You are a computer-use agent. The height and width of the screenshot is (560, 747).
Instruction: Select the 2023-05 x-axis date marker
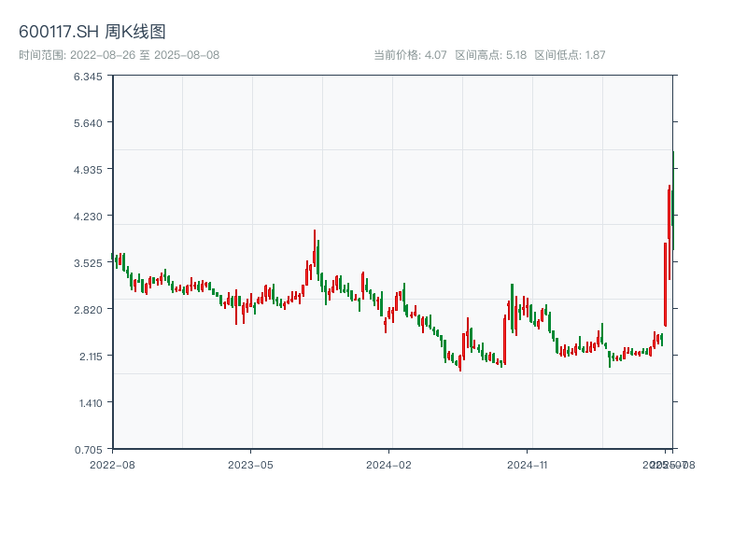[x=250, y=464]
